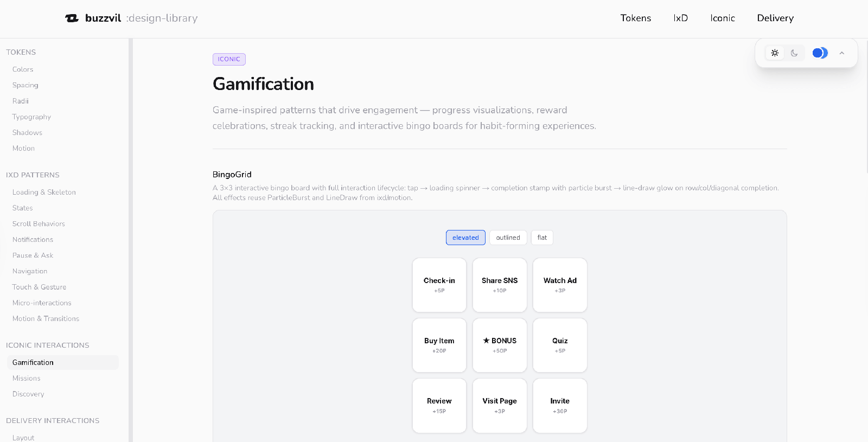
Task: Open Typography page in the sidebar
Action: [x=31, y=117]
